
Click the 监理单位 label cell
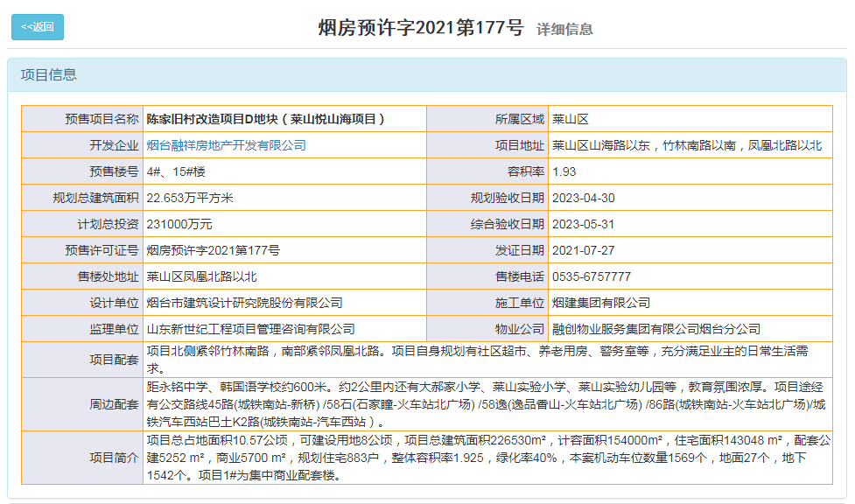pos(82,328)
